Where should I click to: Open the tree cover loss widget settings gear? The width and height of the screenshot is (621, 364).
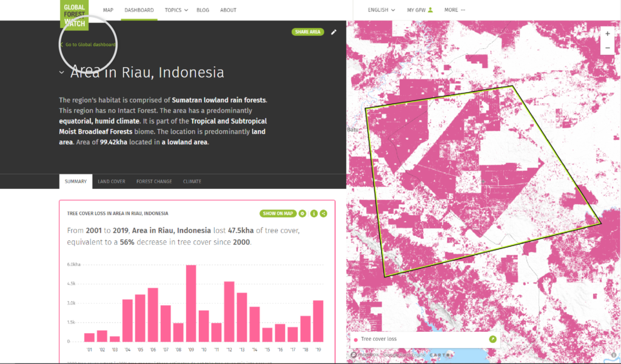302,213
